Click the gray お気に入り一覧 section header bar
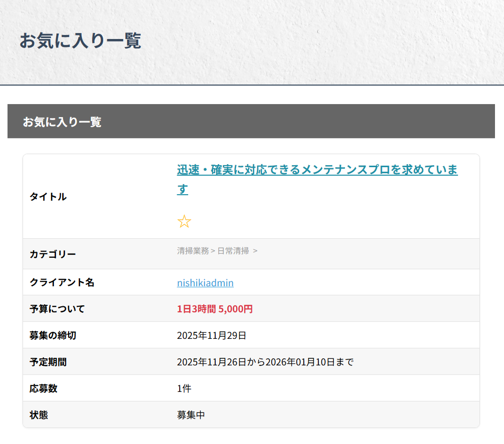This screenshot has width=504, height=444. (251, 122)
